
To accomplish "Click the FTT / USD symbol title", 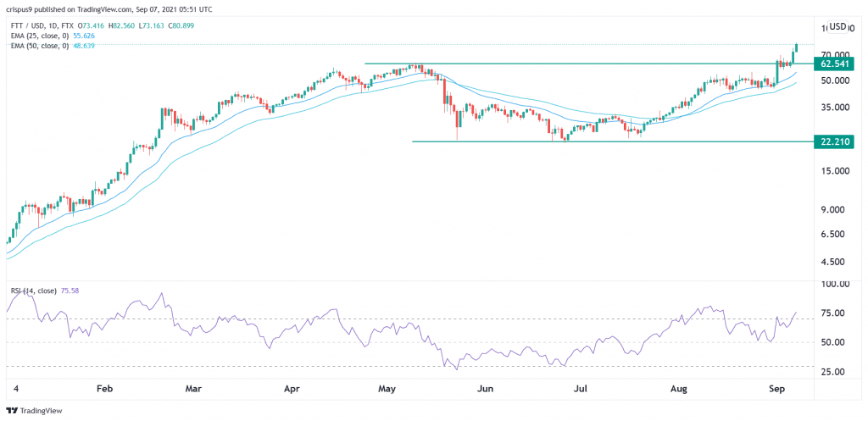I will click(x=29, y=25).
